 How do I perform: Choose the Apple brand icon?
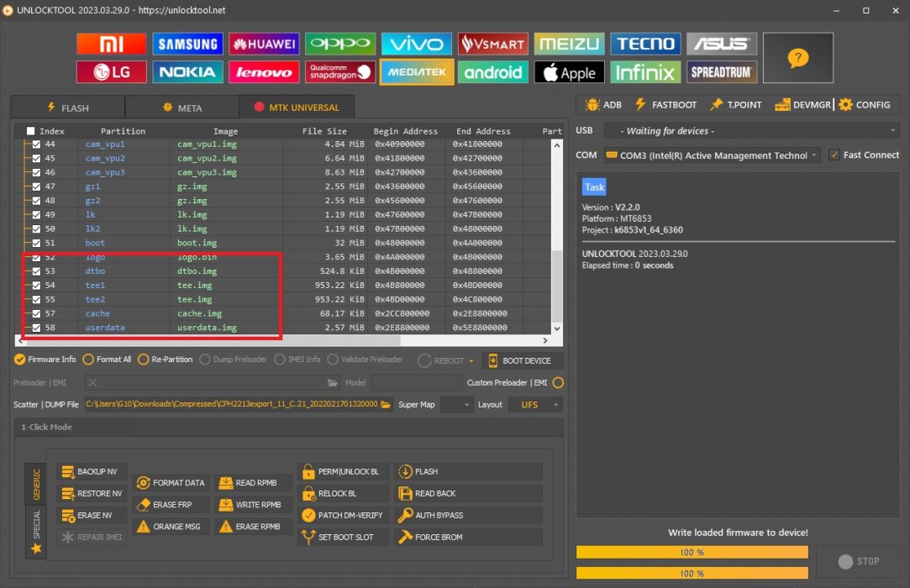tap(570, 72)
